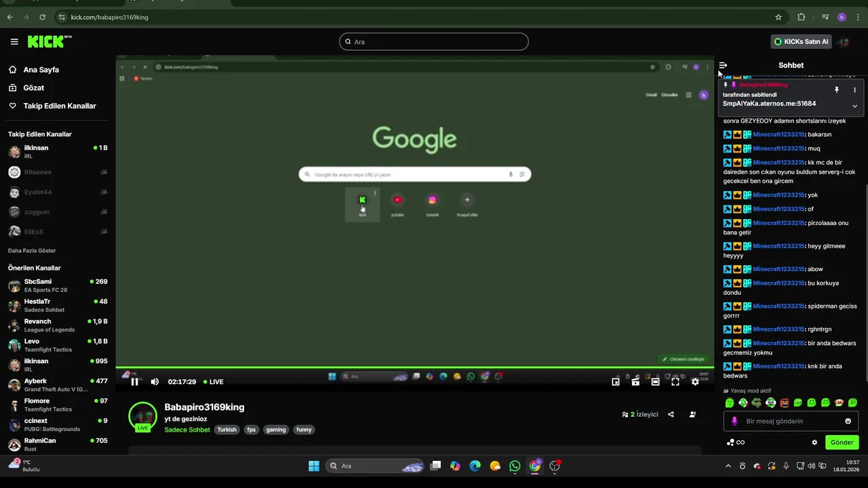This screenshot has height=488, width=868.
Task: Click Sadece Sohbet category link
Action: point(187,430)
